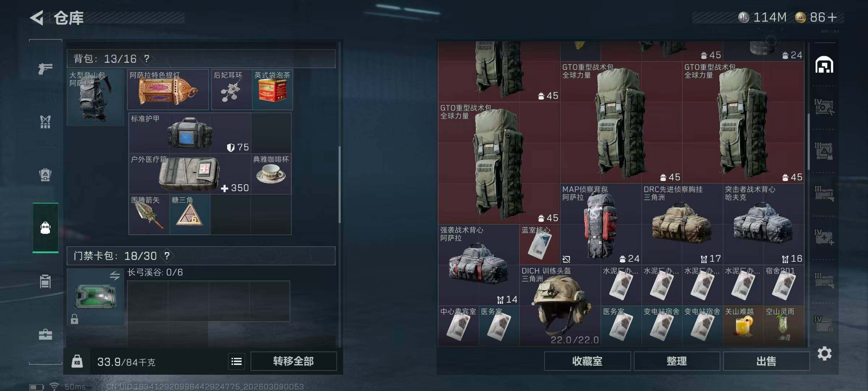868x391 pixels.
Task: Select the backpack category icon in the sidebar
Action: pyautogui.click(x=45, y=228)
